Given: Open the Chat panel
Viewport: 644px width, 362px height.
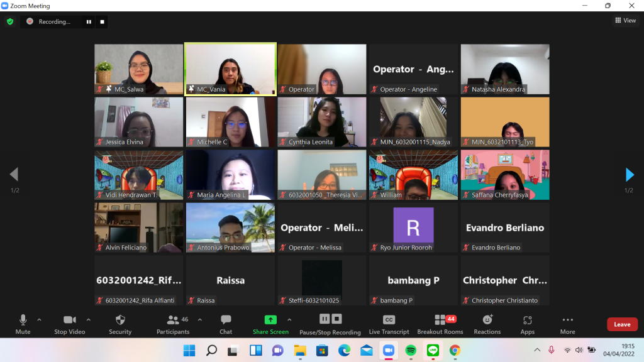Looking at the screenshot, I should [x=226, y=320].
